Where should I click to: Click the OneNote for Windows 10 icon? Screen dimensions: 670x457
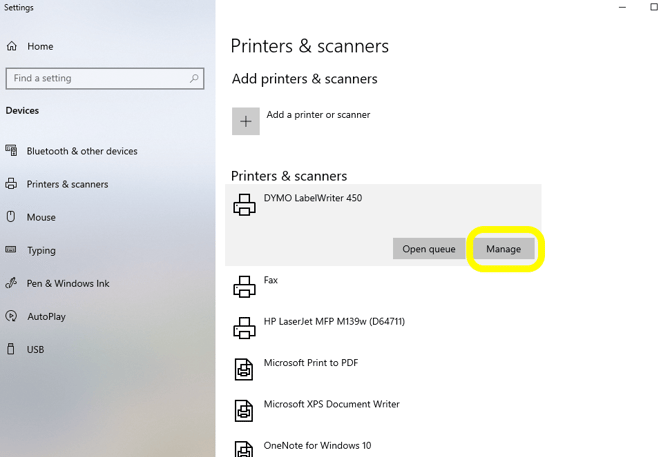coord(244,449)
